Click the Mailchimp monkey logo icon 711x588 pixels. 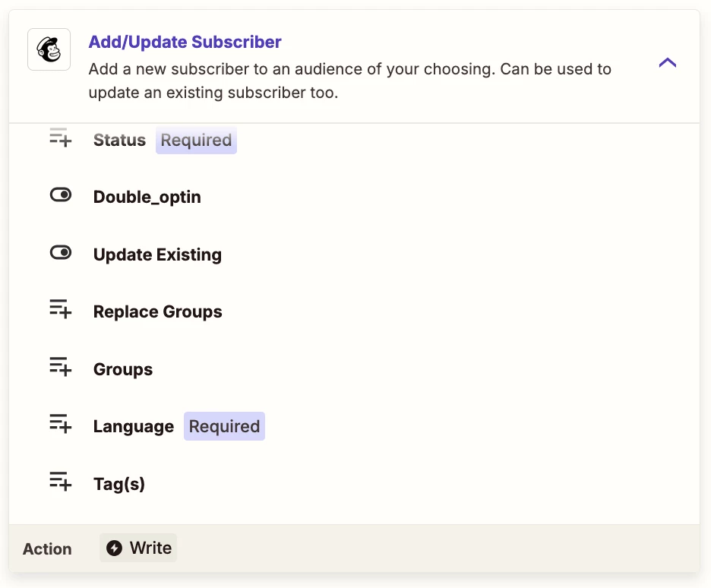[x=49, y=49]
